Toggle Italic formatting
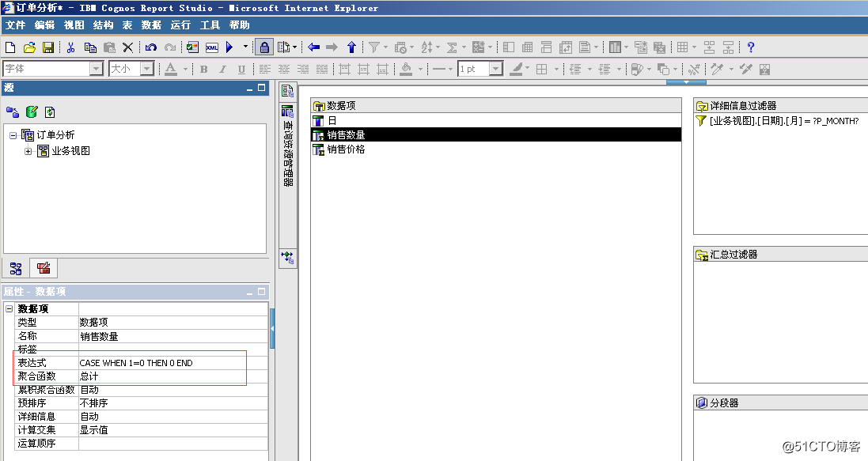Screen dimensions: 868x461 [222, 69]
